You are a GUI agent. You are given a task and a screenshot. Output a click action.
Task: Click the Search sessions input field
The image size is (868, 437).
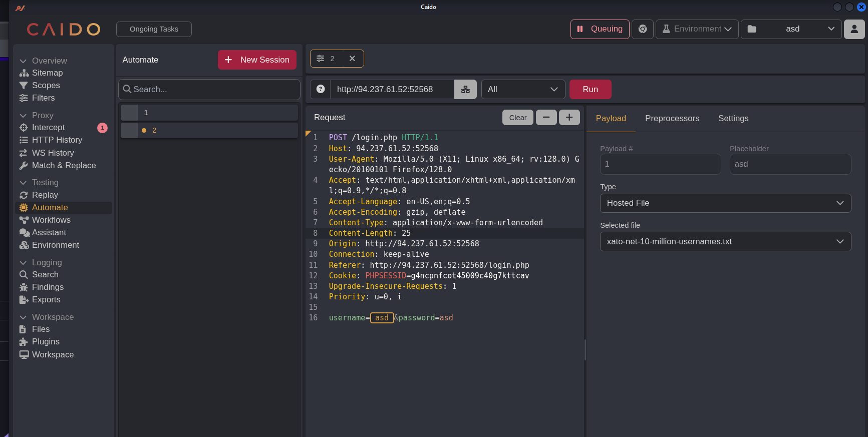pyautogui.click(x=209, y=90)
